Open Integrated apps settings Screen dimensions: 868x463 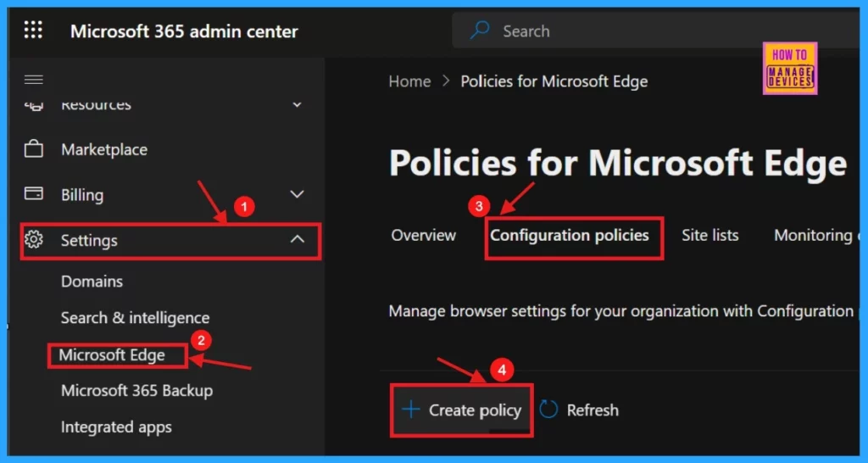point(116,427)
